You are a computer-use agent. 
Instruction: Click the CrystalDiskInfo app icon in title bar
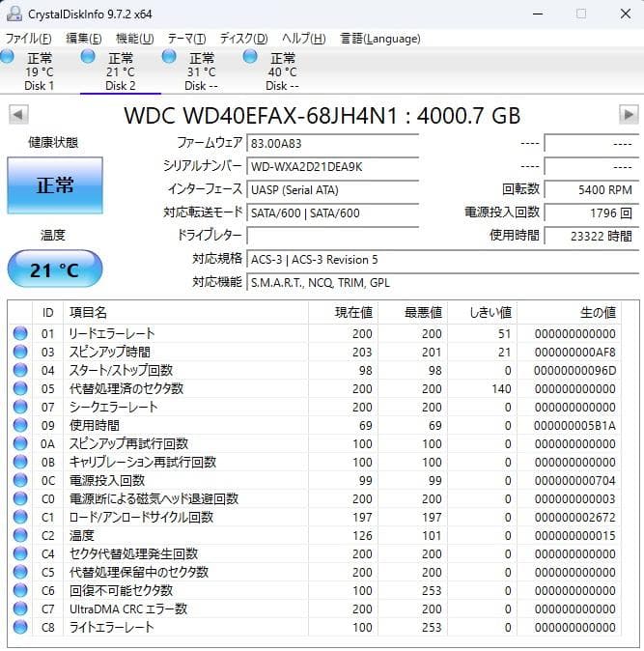coord(14,14)
